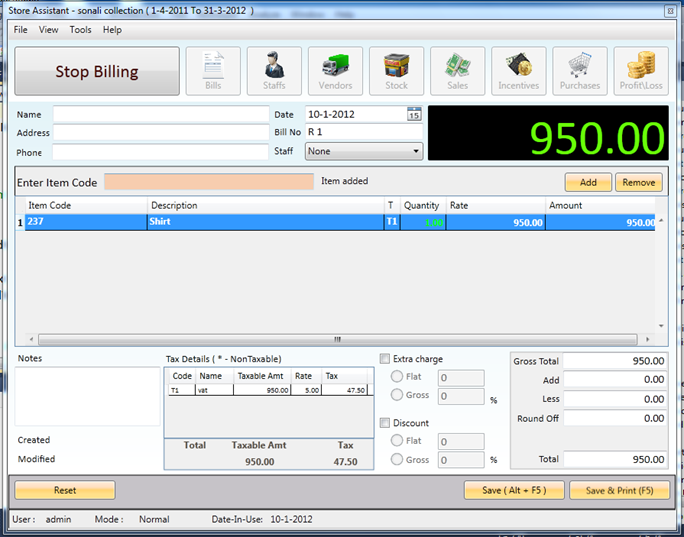Click the item grid scroll up arrow
Screen dimensions: 684x537
pos(661,221)
